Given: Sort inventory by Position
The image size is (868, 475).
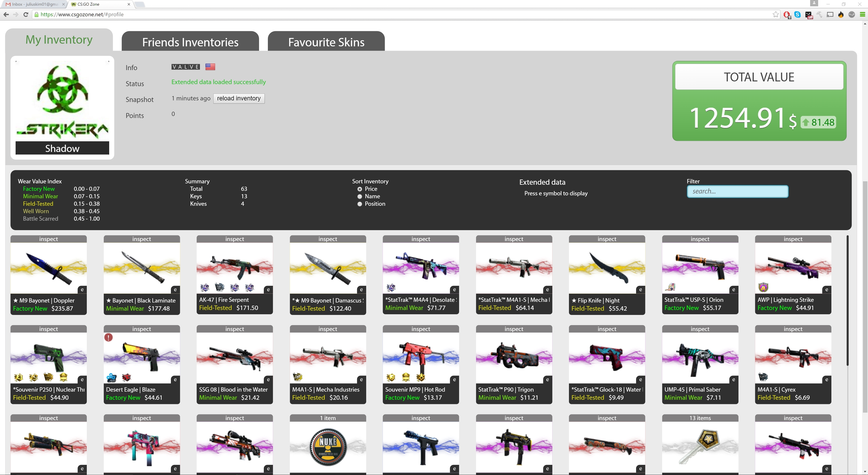Looking at the screenshot, I should (x=360, y=204).
